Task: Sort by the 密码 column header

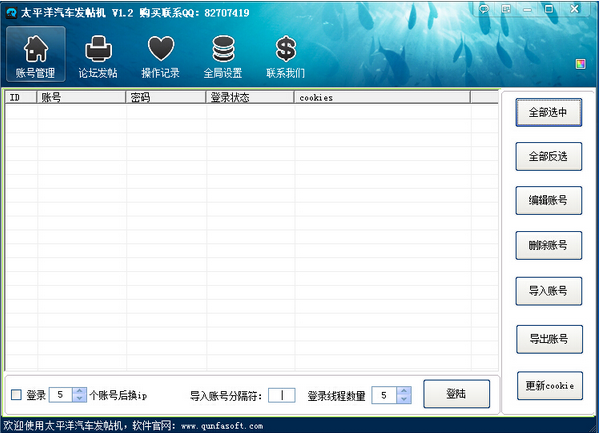Action: 166,98
